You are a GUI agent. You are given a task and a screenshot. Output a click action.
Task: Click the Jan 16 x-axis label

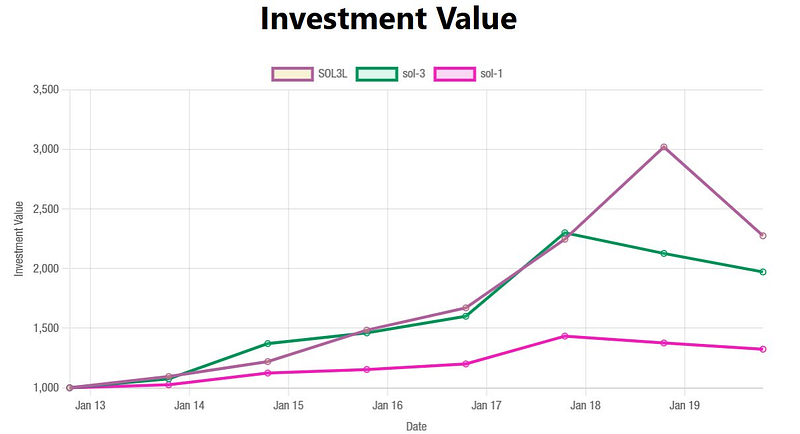tap(387, 406)
